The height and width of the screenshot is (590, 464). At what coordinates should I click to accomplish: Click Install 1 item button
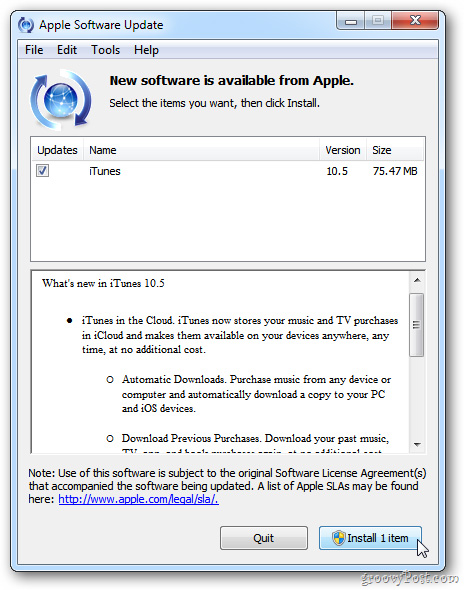click(370, 538)
